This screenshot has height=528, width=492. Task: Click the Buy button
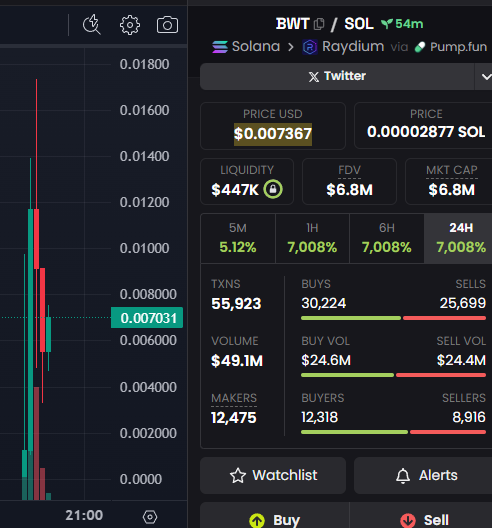pos(274,515)
